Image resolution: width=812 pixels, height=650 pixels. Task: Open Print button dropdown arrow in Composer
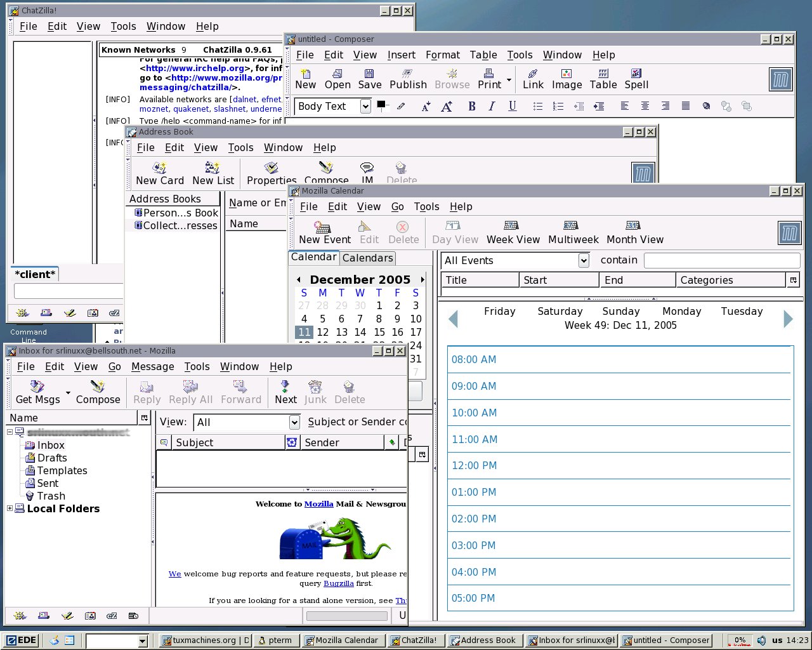509,80
